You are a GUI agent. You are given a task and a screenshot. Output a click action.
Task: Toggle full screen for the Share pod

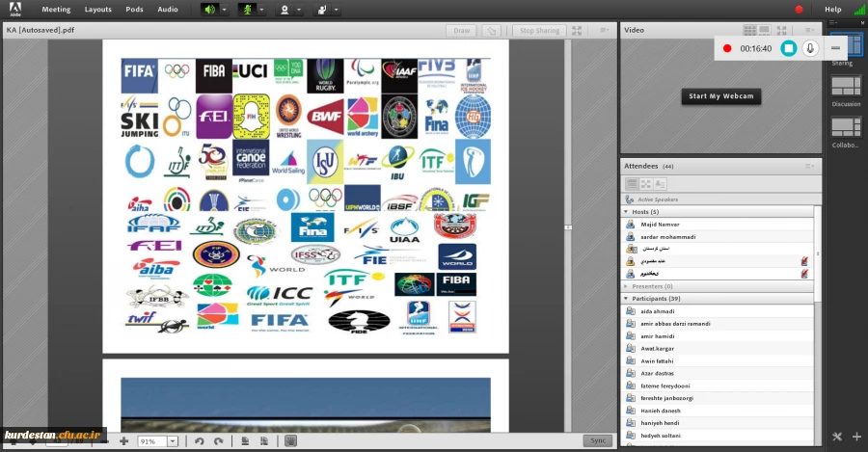(577, 30)
